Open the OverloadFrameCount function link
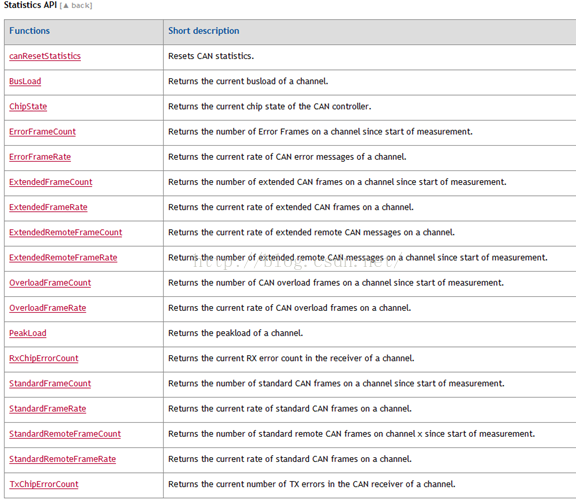Viewport: 576px width, 501px height. 50,283
